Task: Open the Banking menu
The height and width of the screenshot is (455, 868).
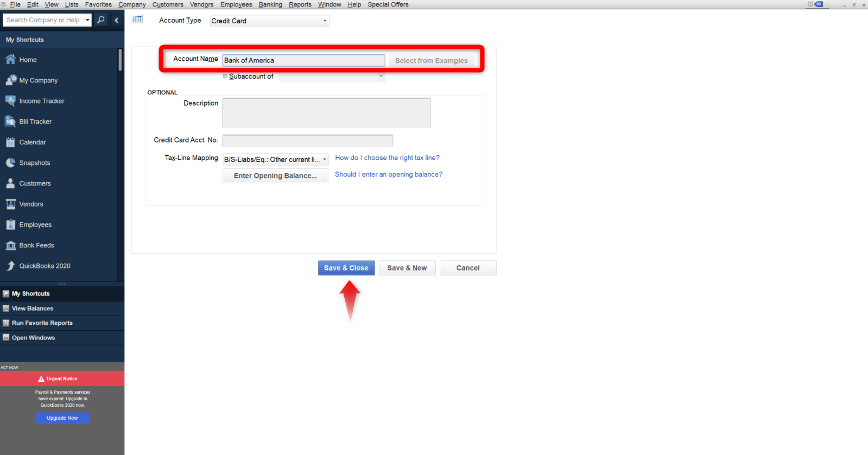Action: coord(270,4)
